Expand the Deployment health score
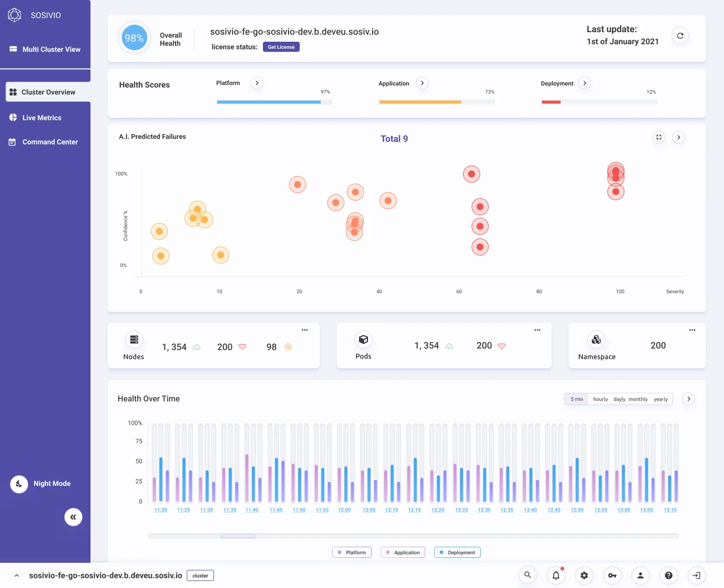The width and height of the screenshot is (724, 588). coord(584,83)
